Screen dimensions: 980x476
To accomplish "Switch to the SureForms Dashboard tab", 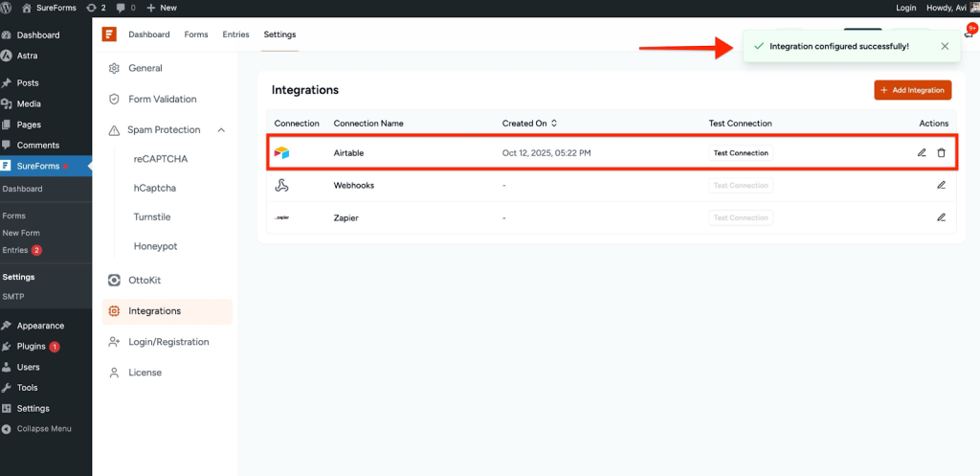I will click(x=148, y=34).
